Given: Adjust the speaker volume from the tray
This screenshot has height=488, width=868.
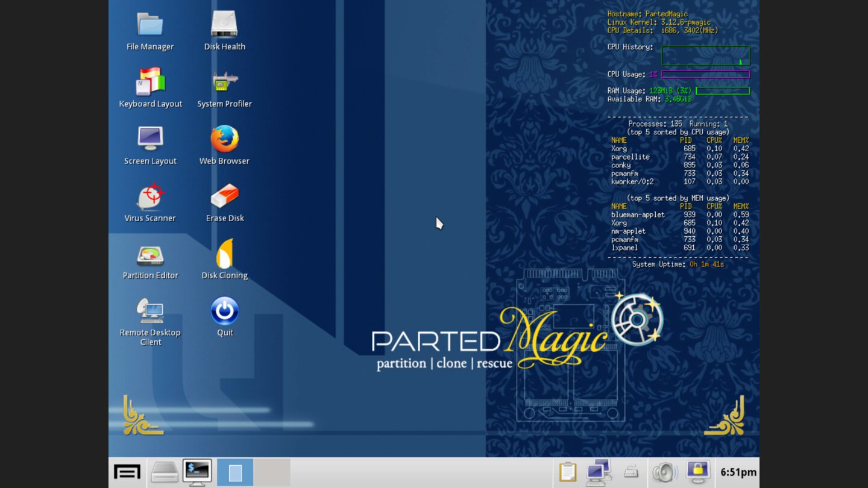Looking at the screenshot, I should pyautogui.click(x=665, y=472).
